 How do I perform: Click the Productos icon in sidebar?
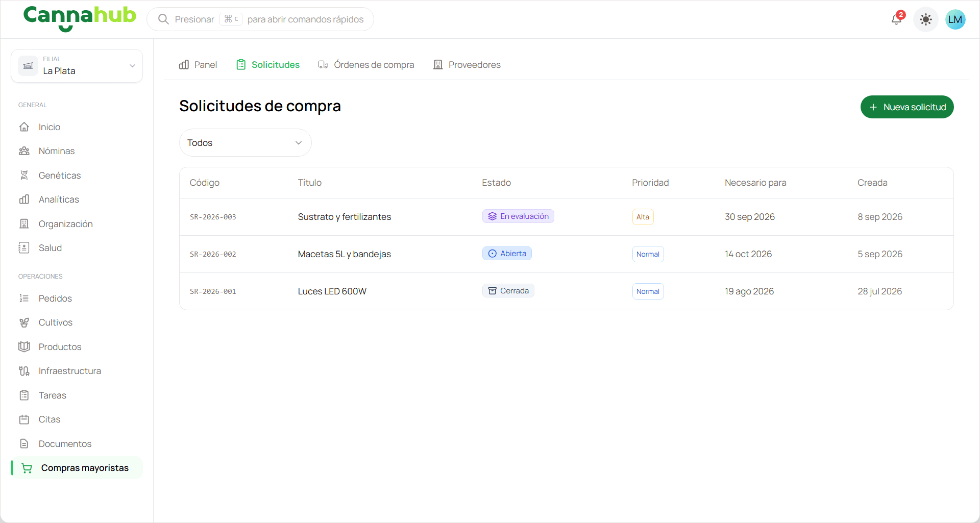(x=24, y=347)
